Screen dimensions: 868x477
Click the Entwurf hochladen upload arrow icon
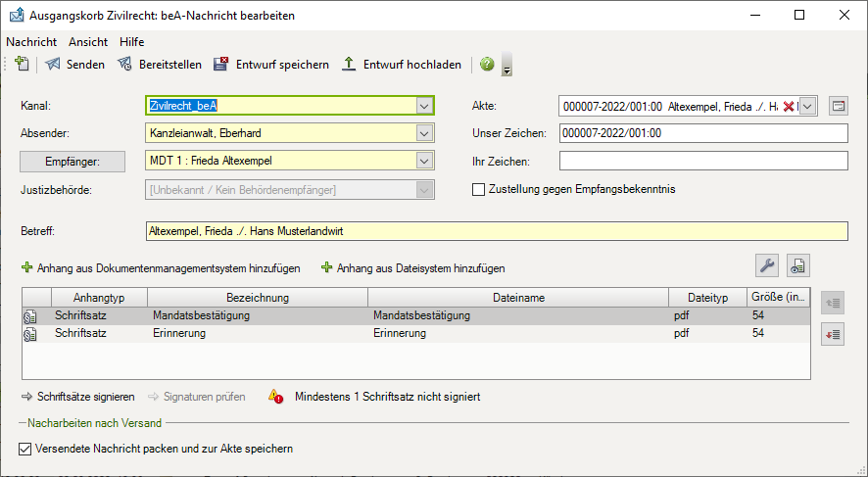[348, 64]
